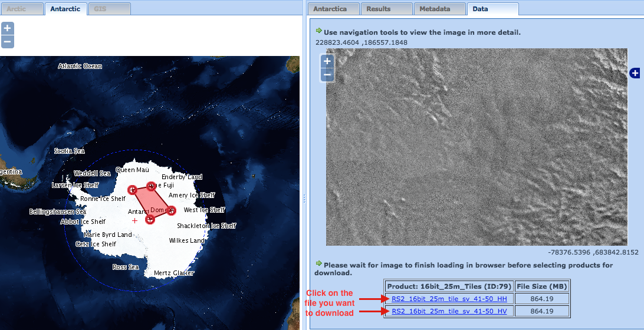
Task: Click the polygon vertex near Queen Maud
Action: coord(132,190)
